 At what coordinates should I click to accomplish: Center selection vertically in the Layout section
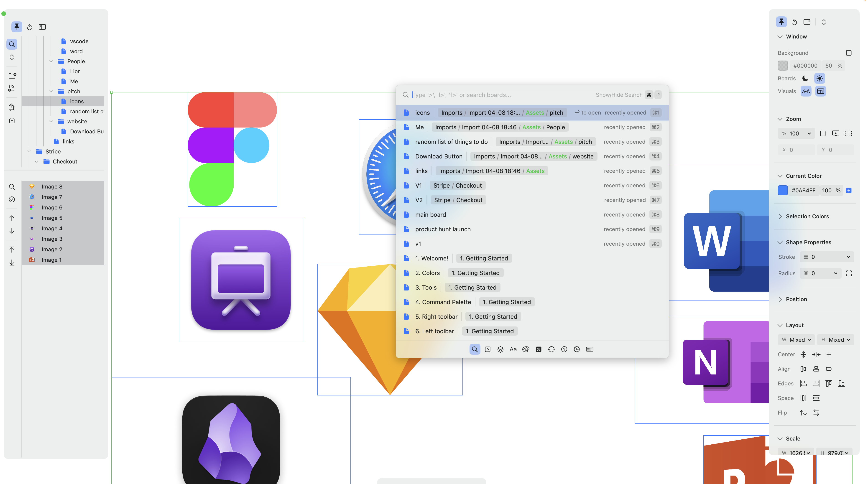coord(803,354)
